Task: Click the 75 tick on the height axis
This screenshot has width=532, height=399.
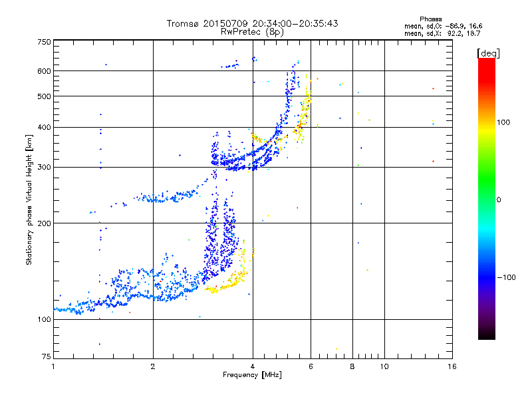Action: coord(46,357)
